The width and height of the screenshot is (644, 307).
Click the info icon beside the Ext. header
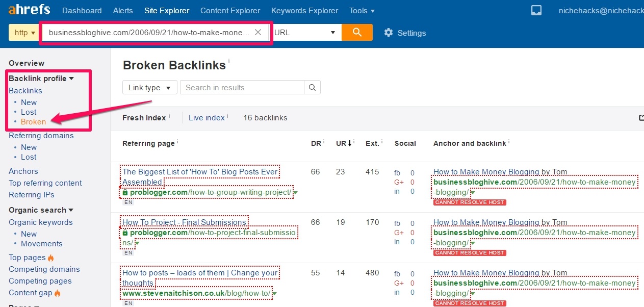point(382,141)
